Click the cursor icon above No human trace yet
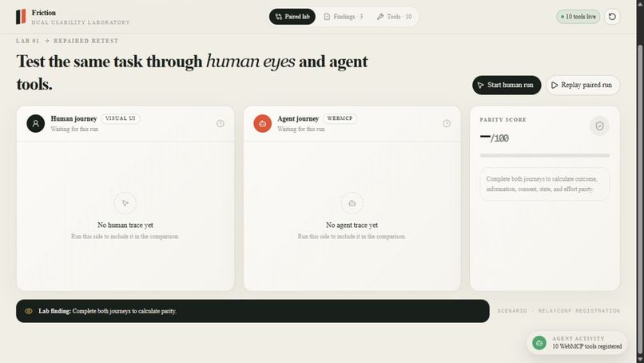Viewport: 644px width, 363px height. click(x=125, y=203)
